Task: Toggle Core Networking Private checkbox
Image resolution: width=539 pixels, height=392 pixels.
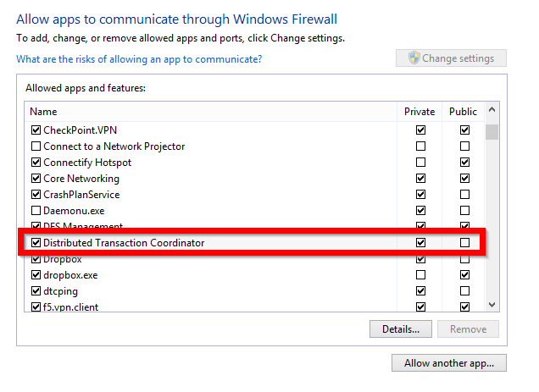Action: click(421, 179)
